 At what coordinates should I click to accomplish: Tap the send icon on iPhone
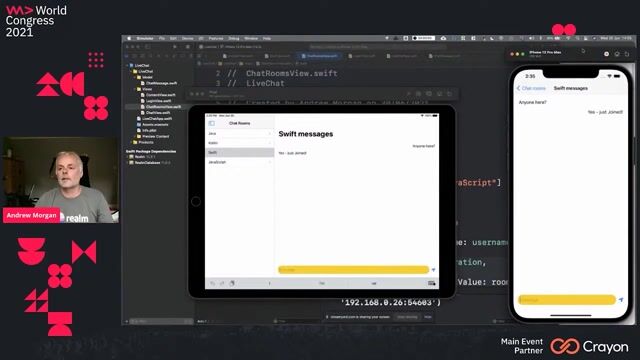(621, 300)
